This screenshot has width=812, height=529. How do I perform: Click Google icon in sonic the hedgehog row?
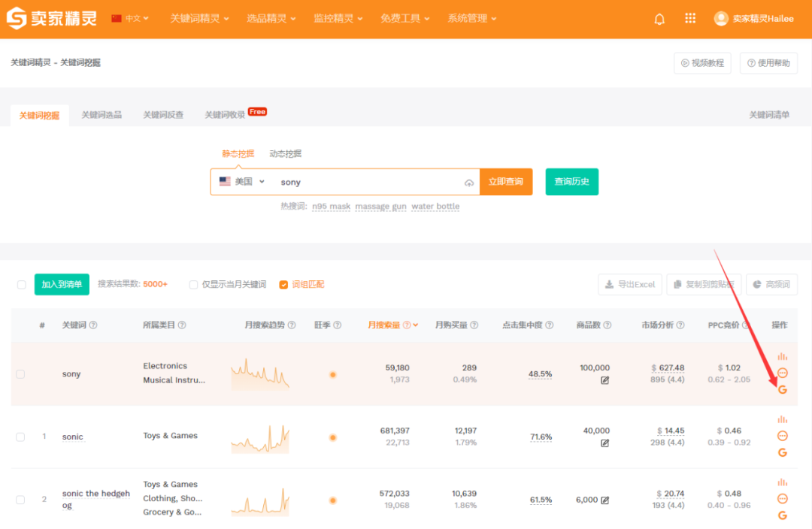coord(783,515)
